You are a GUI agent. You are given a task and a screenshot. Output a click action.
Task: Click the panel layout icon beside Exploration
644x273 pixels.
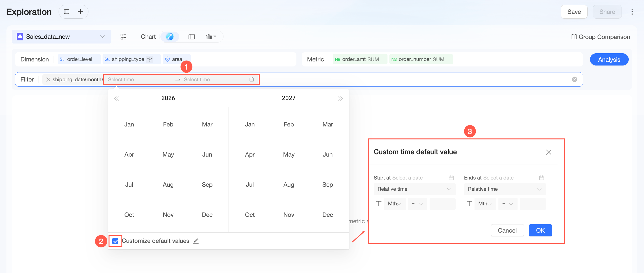[x=66, y=12]
